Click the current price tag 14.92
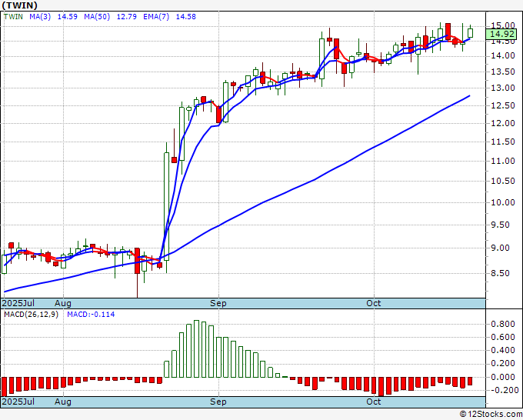Screen dimensions: 523x420 (x=501, y=34)
